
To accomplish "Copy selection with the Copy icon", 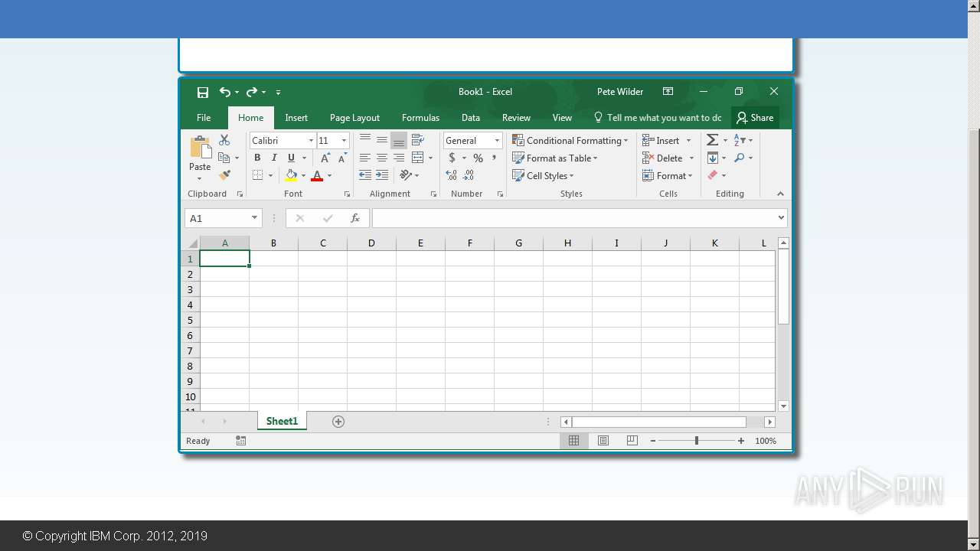I will (224, 158).
